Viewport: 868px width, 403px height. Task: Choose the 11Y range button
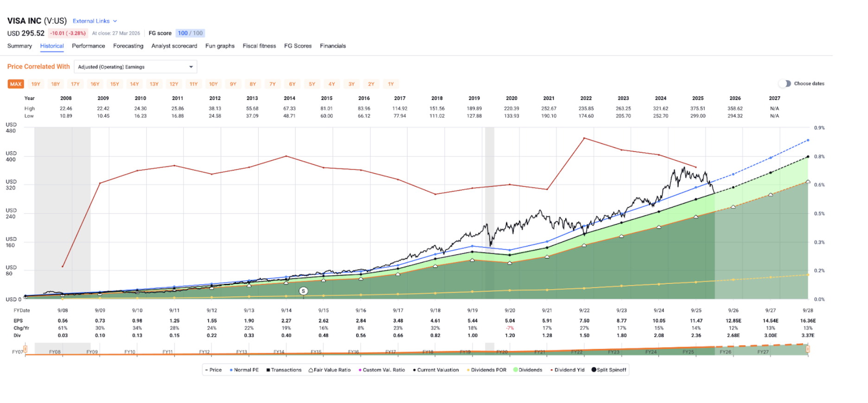193,84
